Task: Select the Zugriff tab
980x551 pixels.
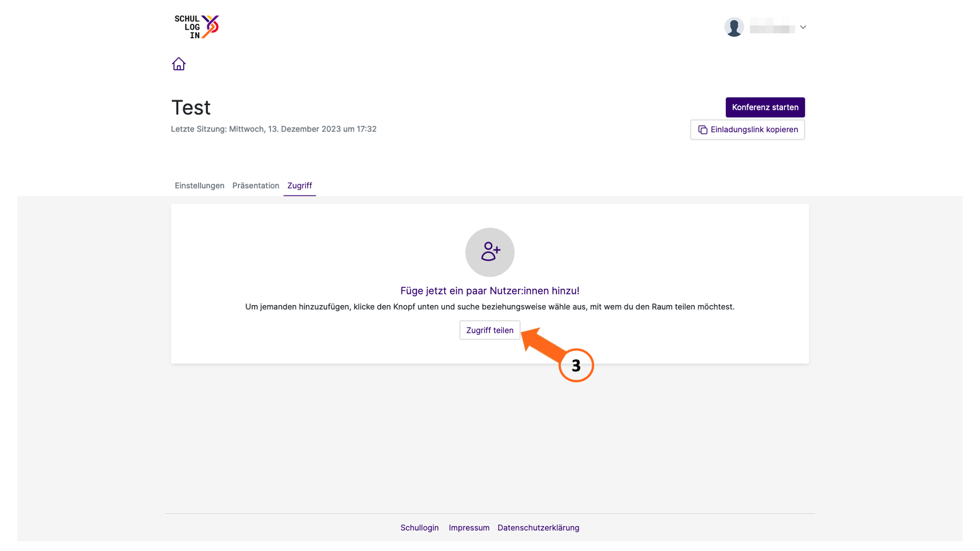Action: point(300,186)
